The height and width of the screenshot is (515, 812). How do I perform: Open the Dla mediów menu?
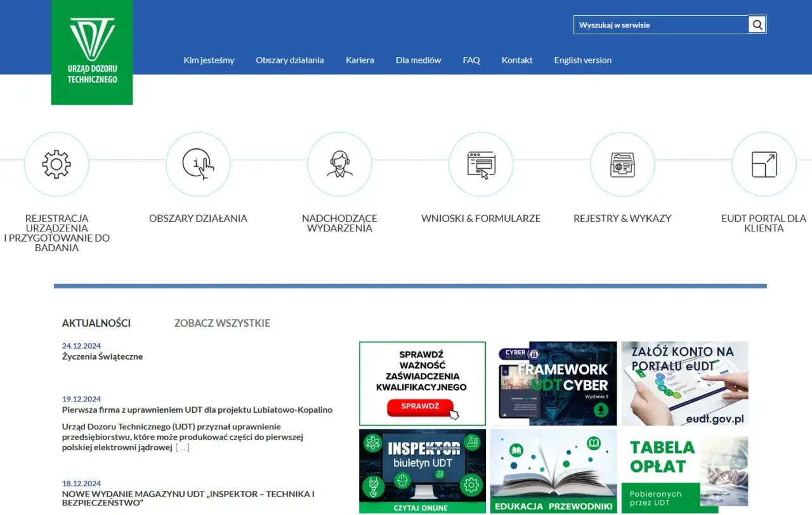tap(419, 60)
